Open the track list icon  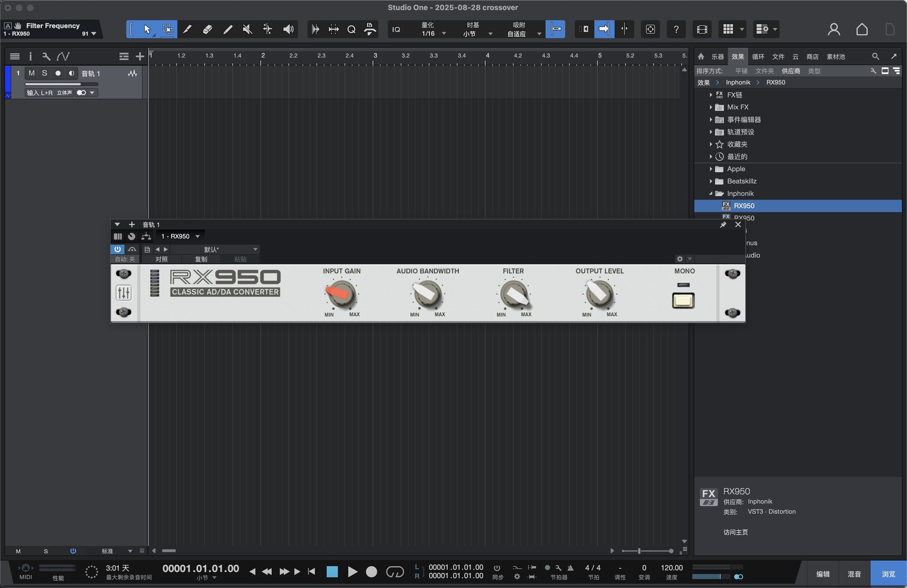[x=15, y=57]
